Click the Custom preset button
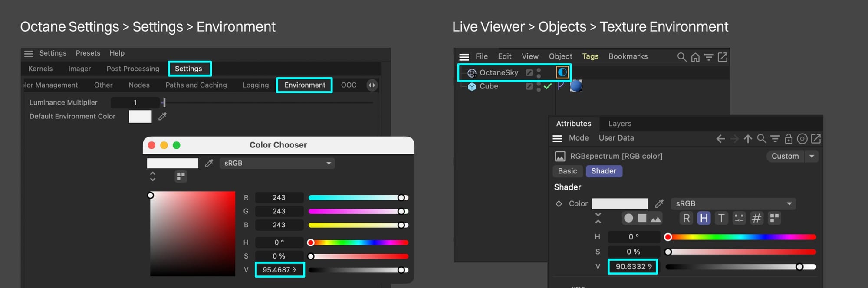868x288 pixels. click(785, 156)
